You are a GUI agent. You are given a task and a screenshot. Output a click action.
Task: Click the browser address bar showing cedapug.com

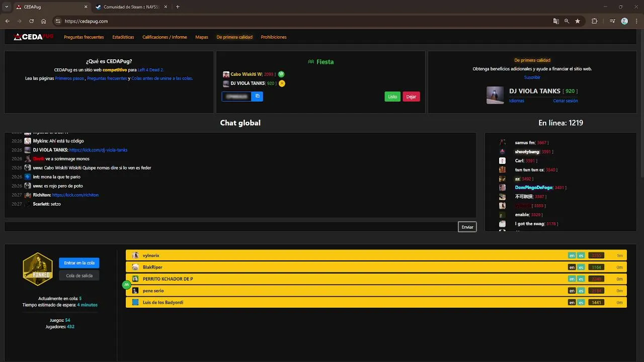click(302, 21)
